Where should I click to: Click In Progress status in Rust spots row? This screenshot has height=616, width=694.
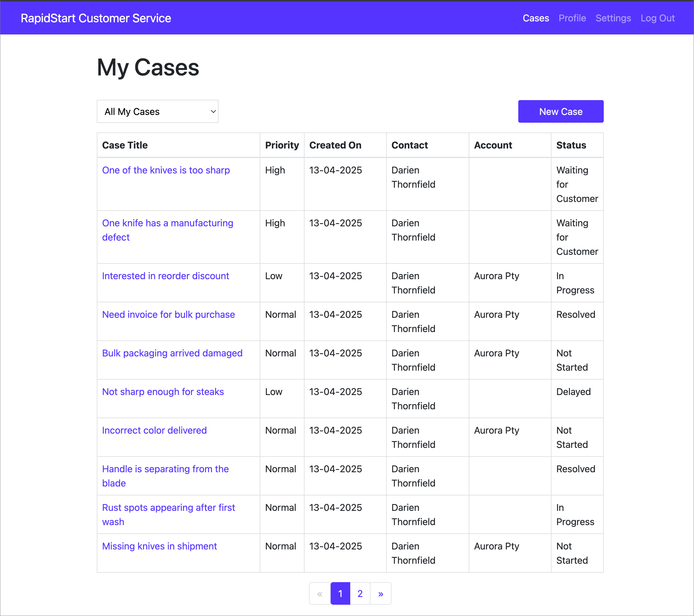click(x=575, y=514)
